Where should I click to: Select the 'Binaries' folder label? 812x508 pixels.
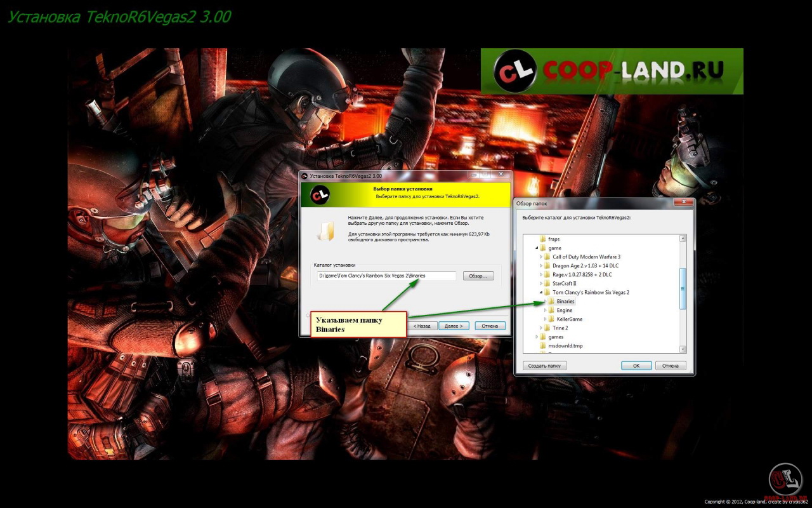point(565,301)
